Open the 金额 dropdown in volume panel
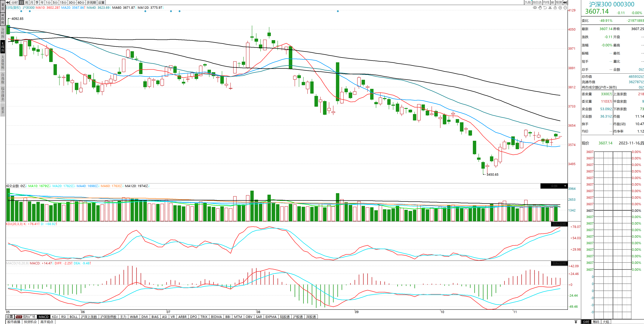Viewport: 644px width, 324px height. [x=554, y=186]
